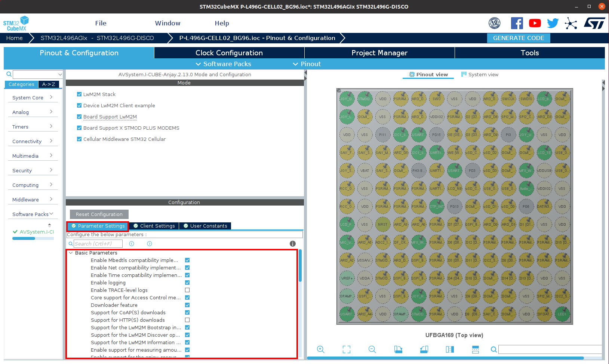The height and width of the screenshot is (364, 609).
Task: Select the LED1 pin on the chip
Action: [562, 314]
